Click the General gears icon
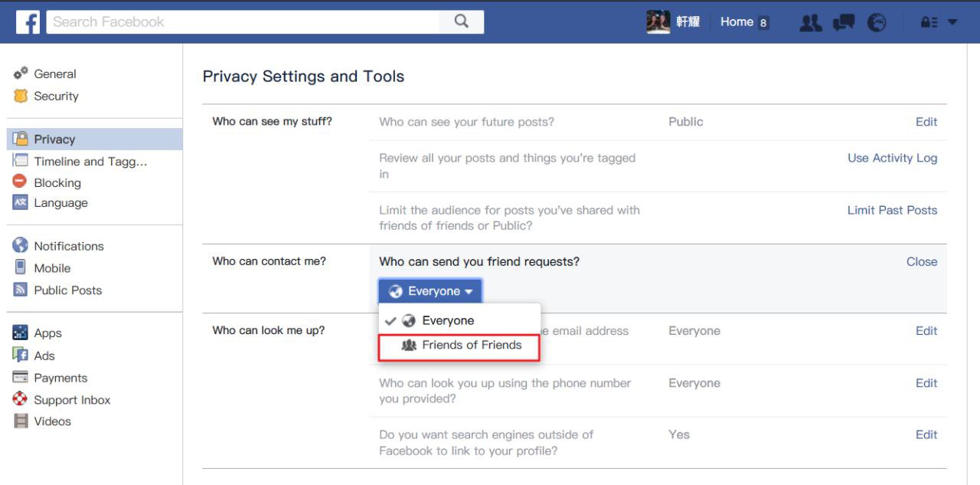The image size is (980, 485). tap(21, 74)
